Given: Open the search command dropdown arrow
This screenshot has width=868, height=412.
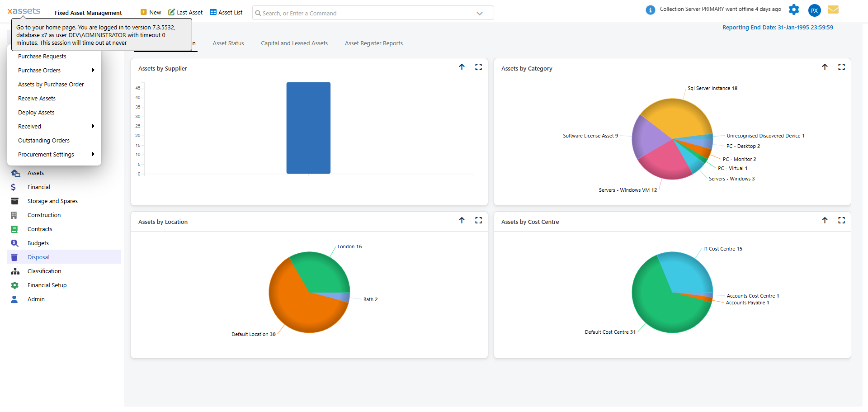Looking at the screenshot, I should (x=480, y=13).
